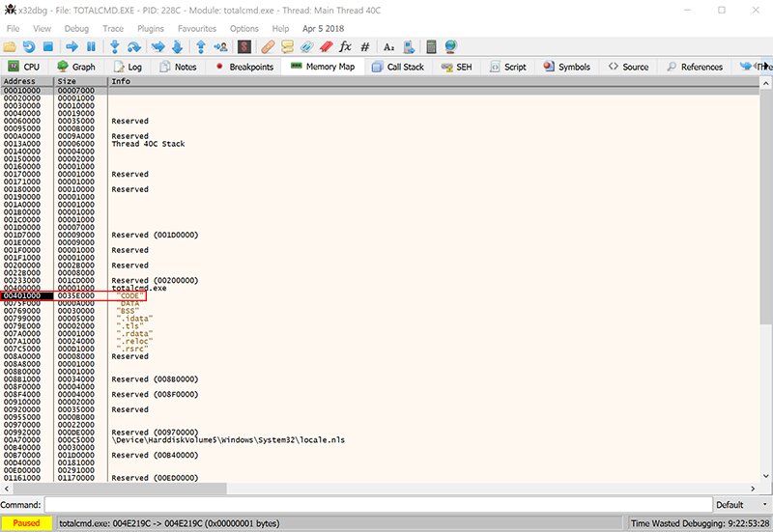
Task: Select the row at address 00010000
Action: tap(380, 91)
